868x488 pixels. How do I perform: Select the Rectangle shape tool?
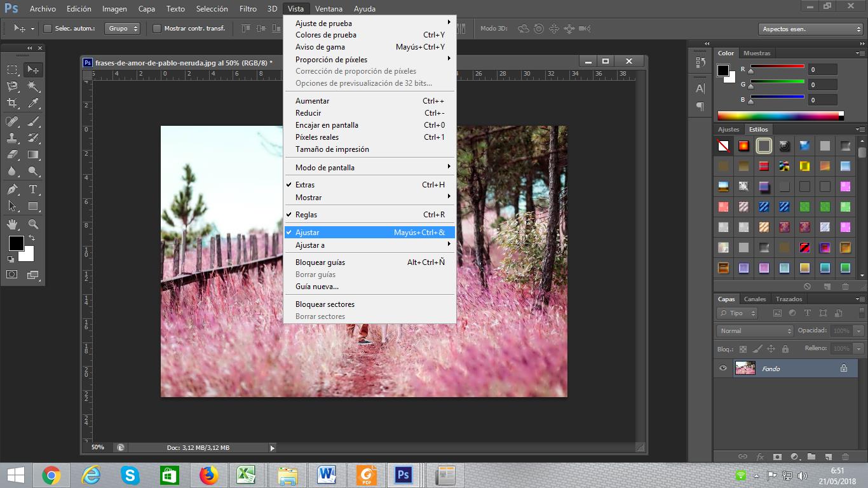pos(33,206)
